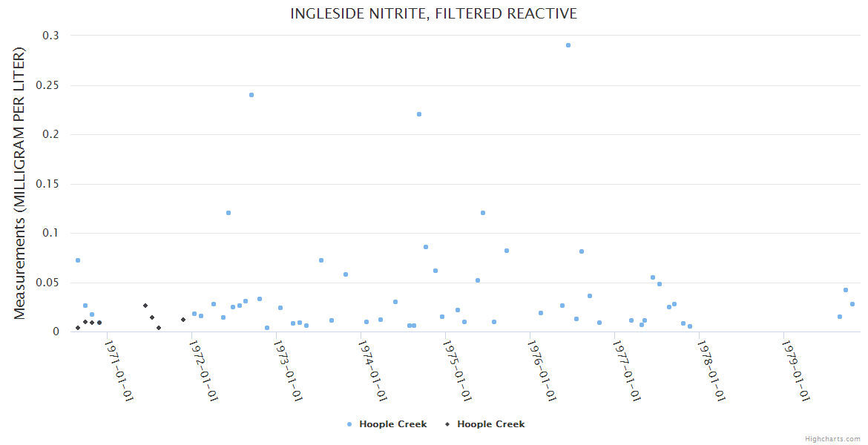Toggle the blue Hoople Creek legend series
This screenshot has height=445, width=868.
pyautogui.click(x=392, y=424)
